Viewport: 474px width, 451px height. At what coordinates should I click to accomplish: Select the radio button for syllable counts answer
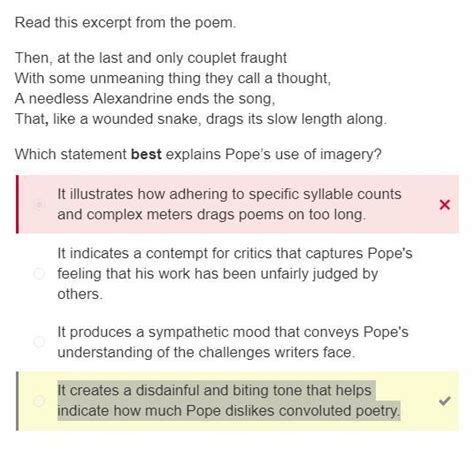click(39, 204)
